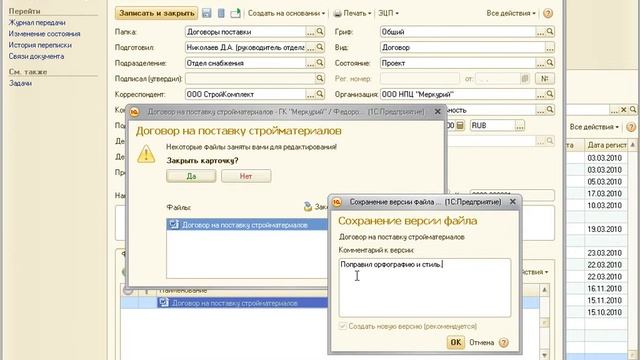Click search icon of Папка field
640x360 pixels.
320,31
